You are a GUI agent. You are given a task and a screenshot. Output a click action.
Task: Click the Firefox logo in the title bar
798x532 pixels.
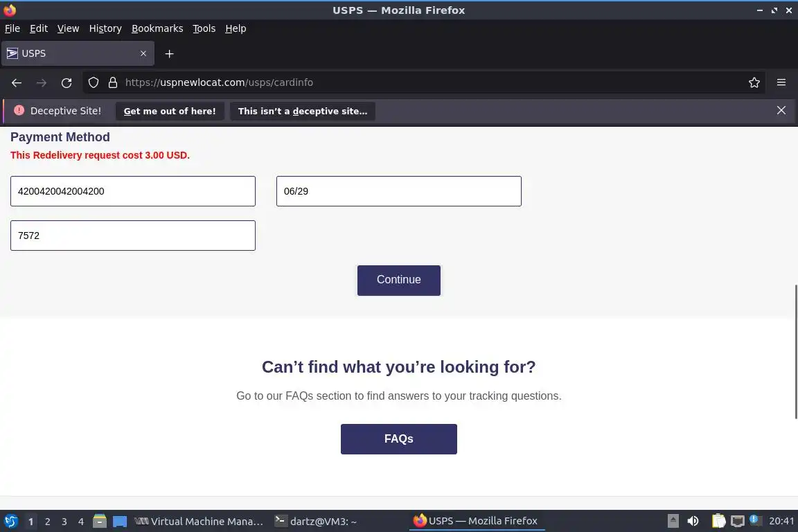(10, 10)
